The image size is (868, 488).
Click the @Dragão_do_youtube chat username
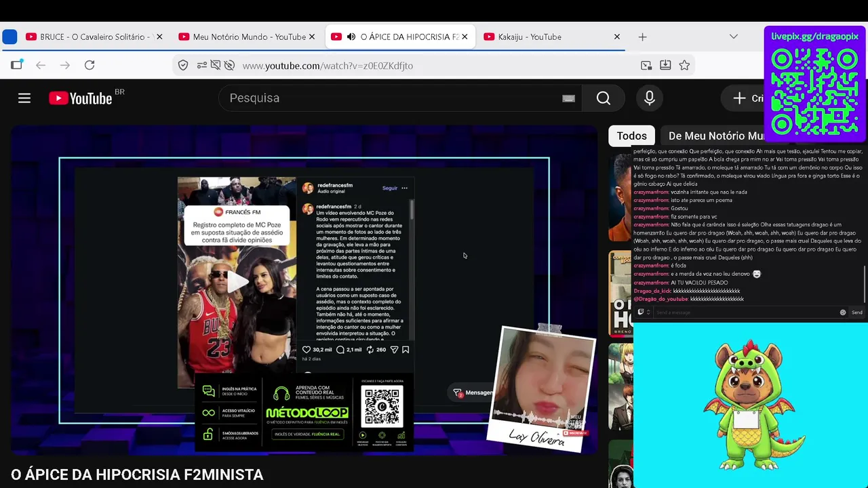661,299
